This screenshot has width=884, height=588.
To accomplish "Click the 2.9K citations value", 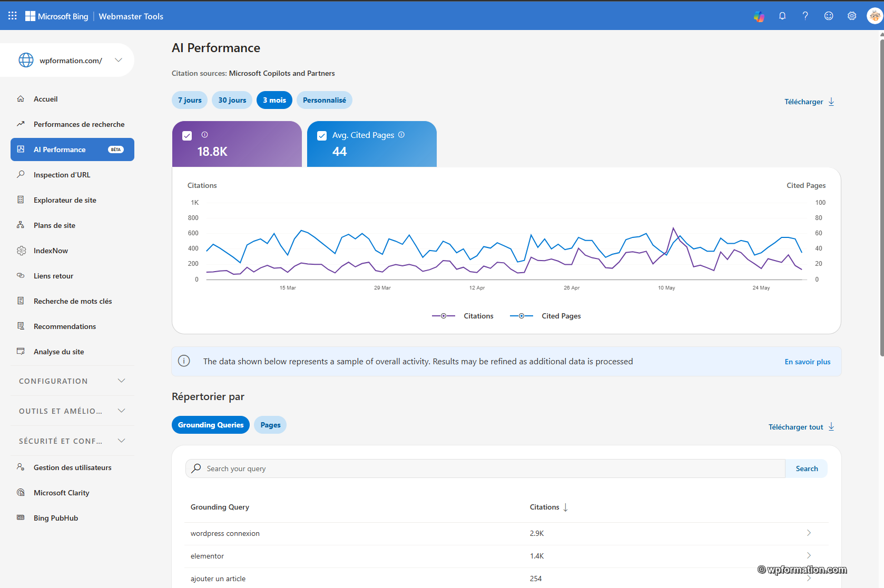I will 537,533.
